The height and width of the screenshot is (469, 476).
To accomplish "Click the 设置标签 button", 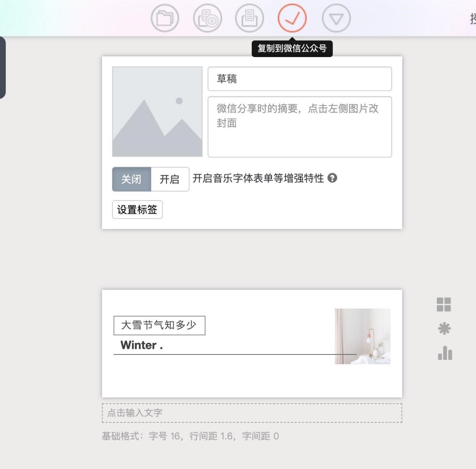I will pyautogui.click(x=137, y=210).
